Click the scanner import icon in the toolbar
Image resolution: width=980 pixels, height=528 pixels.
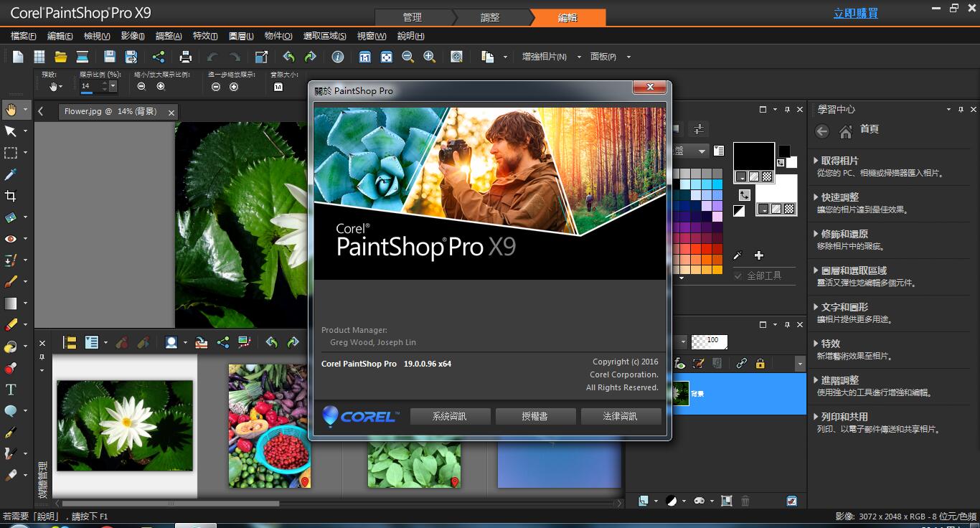pos(83,57)
